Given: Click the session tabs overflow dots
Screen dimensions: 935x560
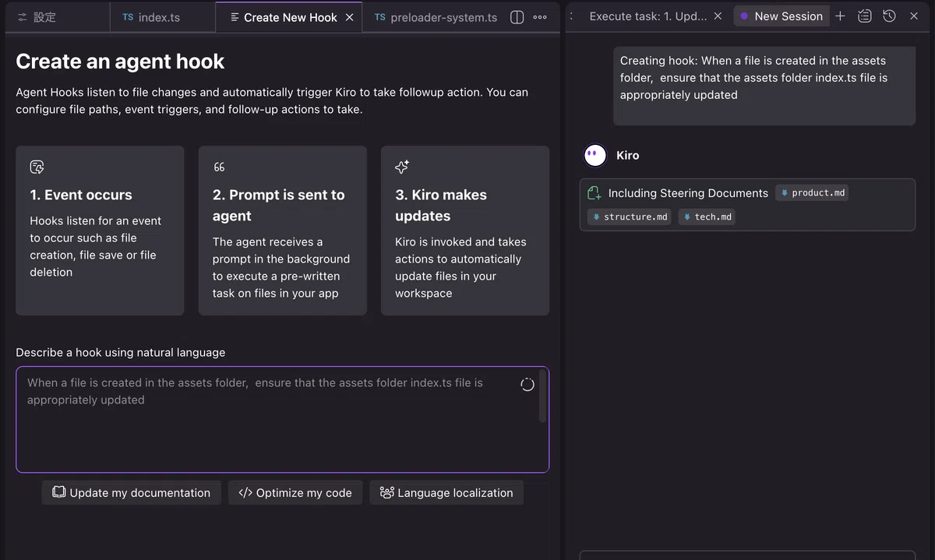Looking at the screenshot, I should click(572, 16).
